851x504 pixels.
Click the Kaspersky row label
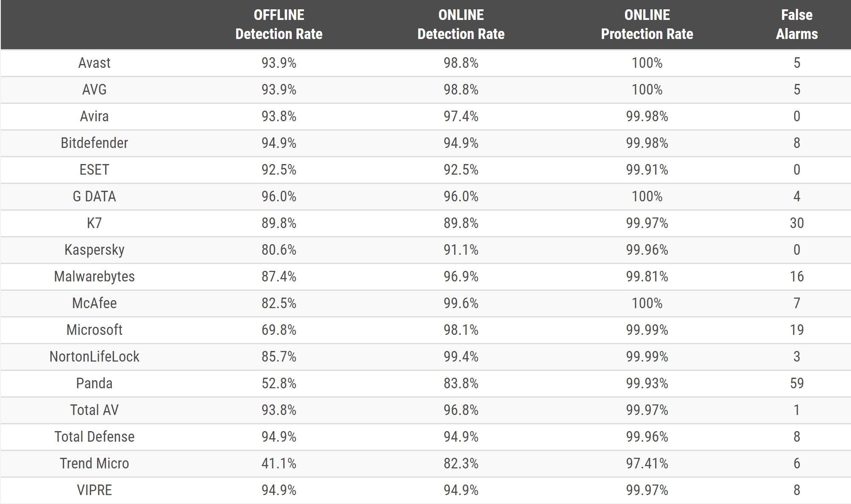click(x=94, y=250)
